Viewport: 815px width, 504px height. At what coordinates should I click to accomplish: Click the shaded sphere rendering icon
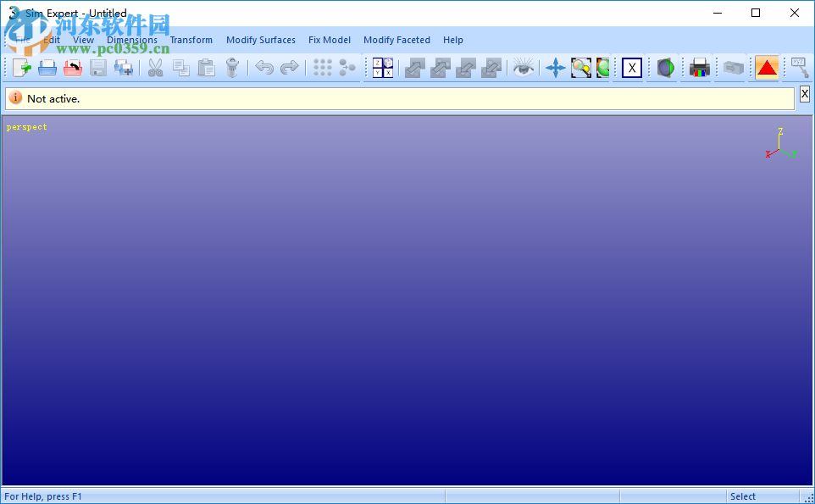[664, 68]
